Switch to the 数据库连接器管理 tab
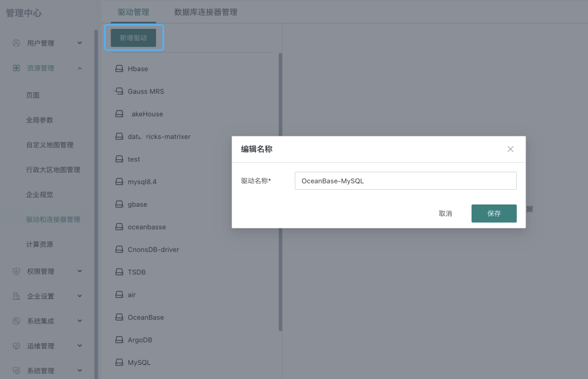 coord(205,12)
